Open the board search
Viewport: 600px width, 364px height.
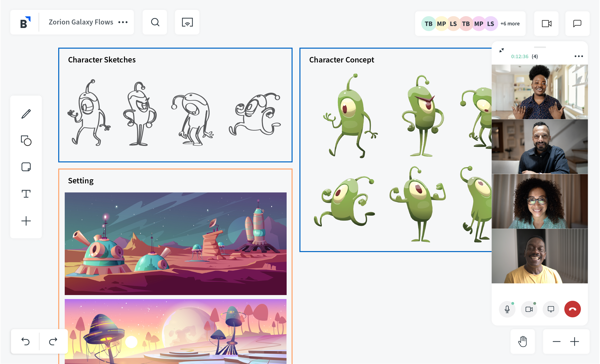point(155,22)
